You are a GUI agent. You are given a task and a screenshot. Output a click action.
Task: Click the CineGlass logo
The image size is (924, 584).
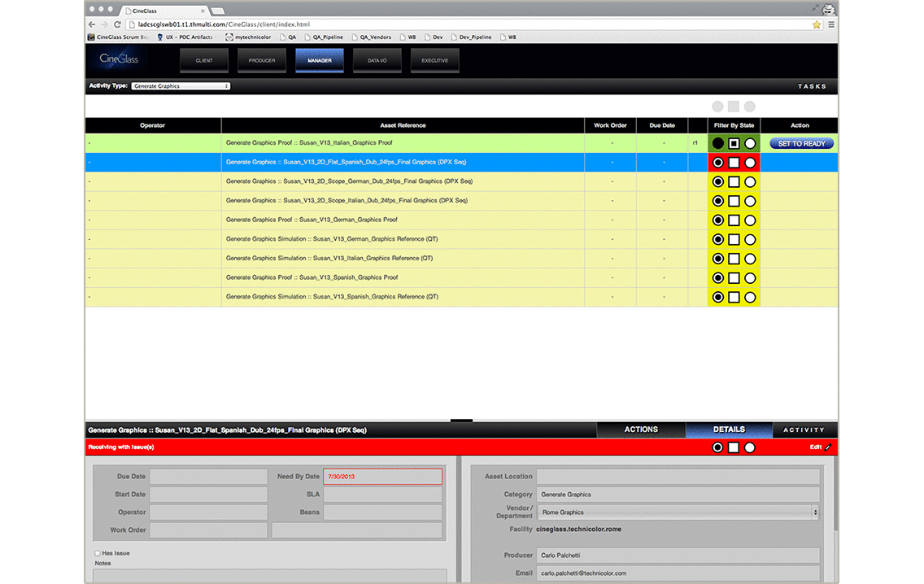pos(119,59)
